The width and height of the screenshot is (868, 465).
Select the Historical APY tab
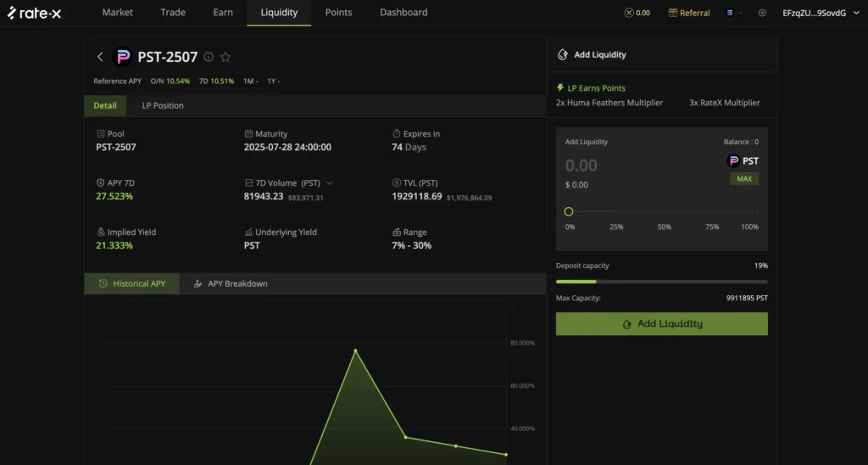131,283
